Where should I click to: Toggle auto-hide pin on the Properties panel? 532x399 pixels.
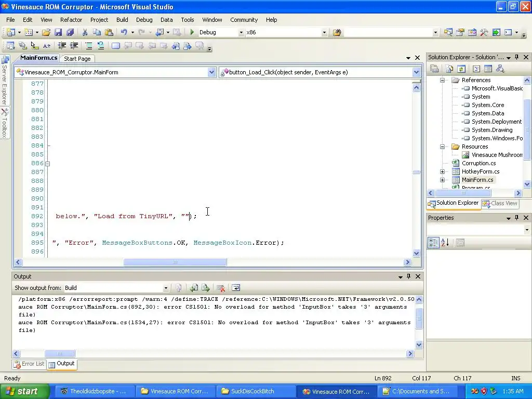tap(517, 218)
